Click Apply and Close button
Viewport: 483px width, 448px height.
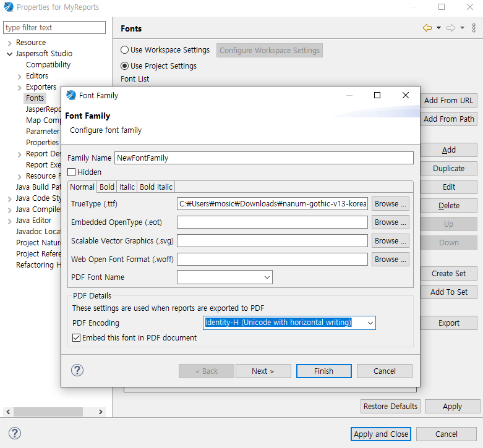[381, 434]
